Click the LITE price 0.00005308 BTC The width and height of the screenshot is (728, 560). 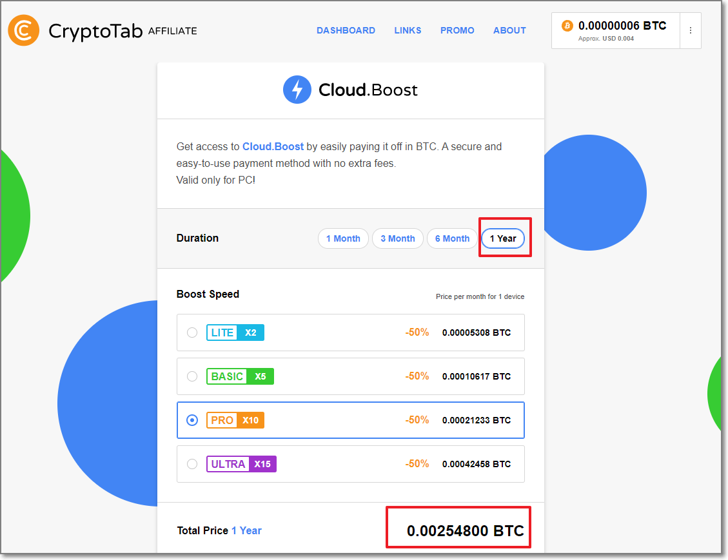click(477, 333)
